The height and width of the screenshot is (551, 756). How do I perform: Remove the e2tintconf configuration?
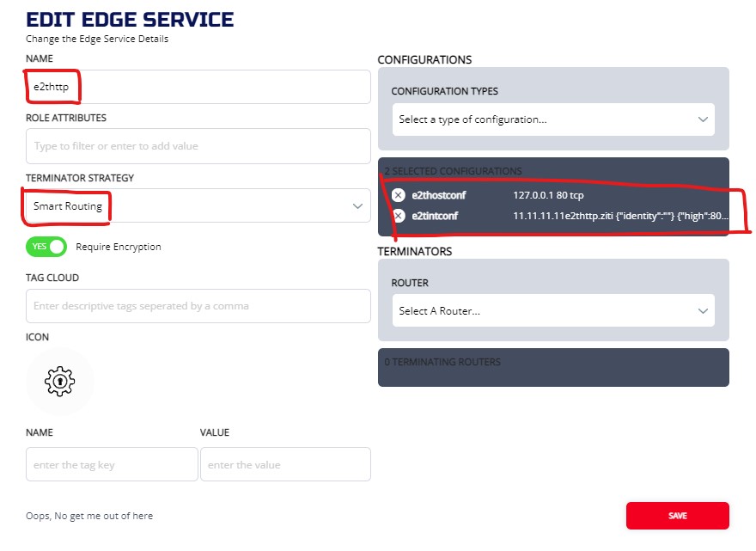(399, 216)
